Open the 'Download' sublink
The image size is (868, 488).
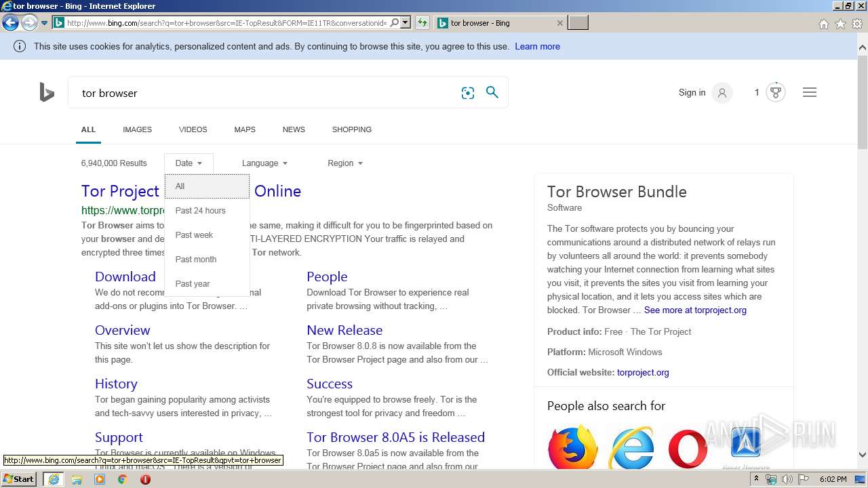[x=125, y=277]
